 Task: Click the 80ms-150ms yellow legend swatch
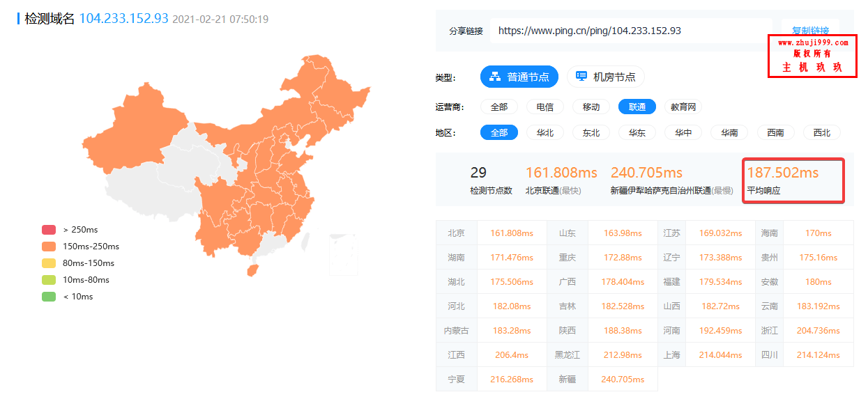pyautogui.click(x=49, y=263)
